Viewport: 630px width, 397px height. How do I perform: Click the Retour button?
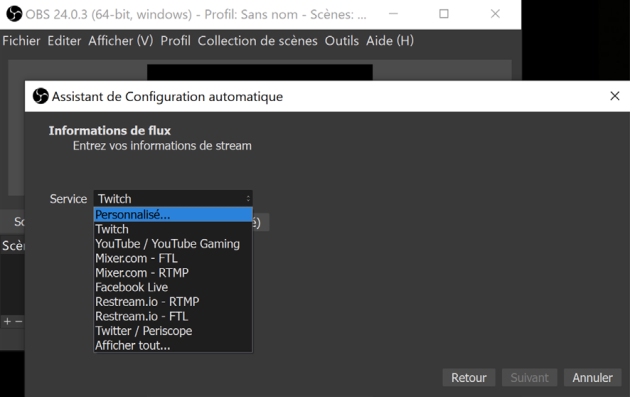(468, 378)
